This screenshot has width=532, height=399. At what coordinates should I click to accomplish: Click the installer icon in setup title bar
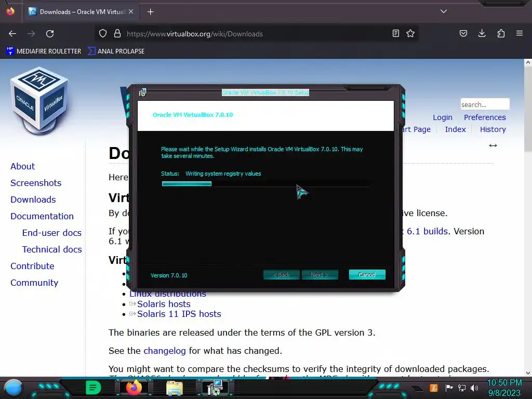coord(142,92)
